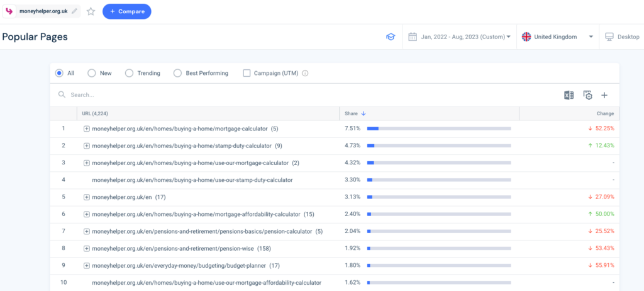Select the Trending radio option
This screenshot has width=644, height=291.
pos(130,73)
